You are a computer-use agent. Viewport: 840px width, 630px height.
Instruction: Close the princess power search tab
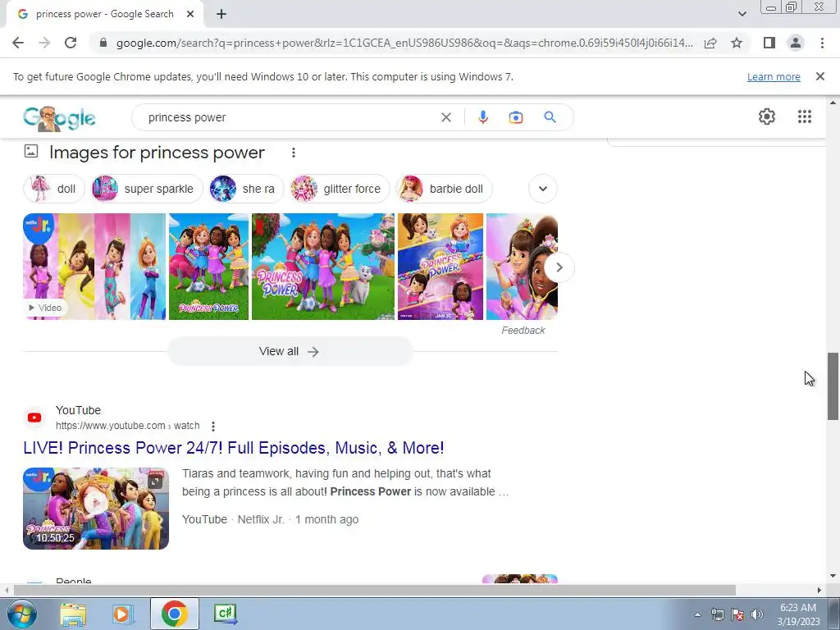(190, 14)
